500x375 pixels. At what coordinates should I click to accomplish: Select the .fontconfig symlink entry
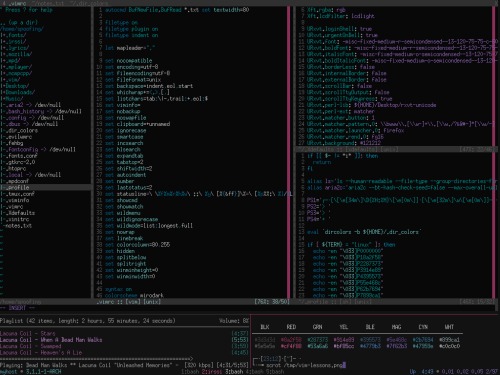point(41,149)
